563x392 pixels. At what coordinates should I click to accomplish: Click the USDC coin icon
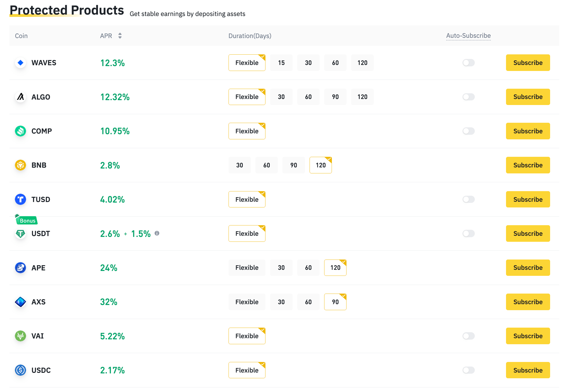pos(20,370)
